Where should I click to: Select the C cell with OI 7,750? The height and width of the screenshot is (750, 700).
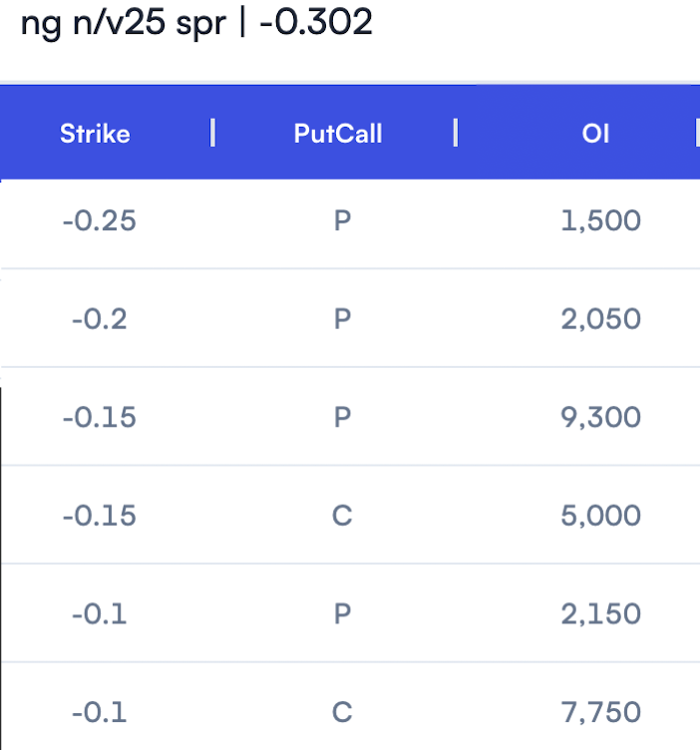[x=342, y=713]
